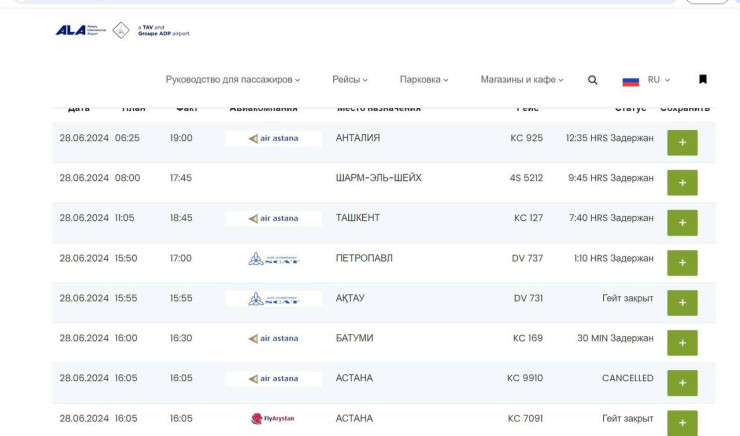Open the search magnifier icon

tap(593, 80)
